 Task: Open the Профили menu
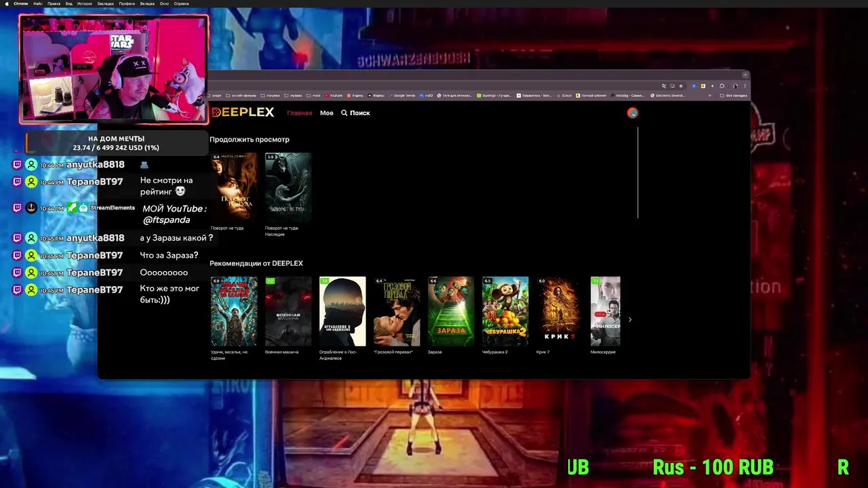tap(127, 3)
